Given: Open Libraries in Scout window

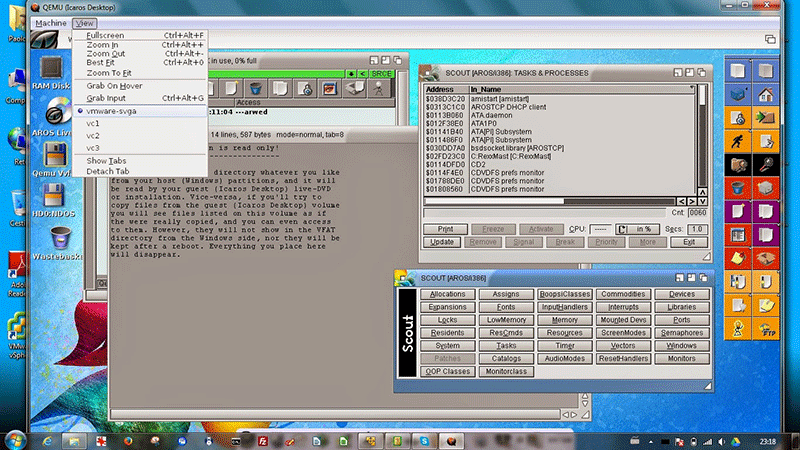Looking at the screenshot, I should pyautogui.click(x=682, y=307).
